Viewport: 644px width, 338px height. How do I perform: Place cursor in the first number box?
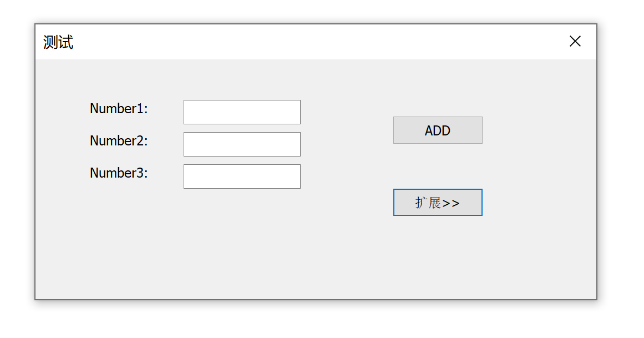242,112
